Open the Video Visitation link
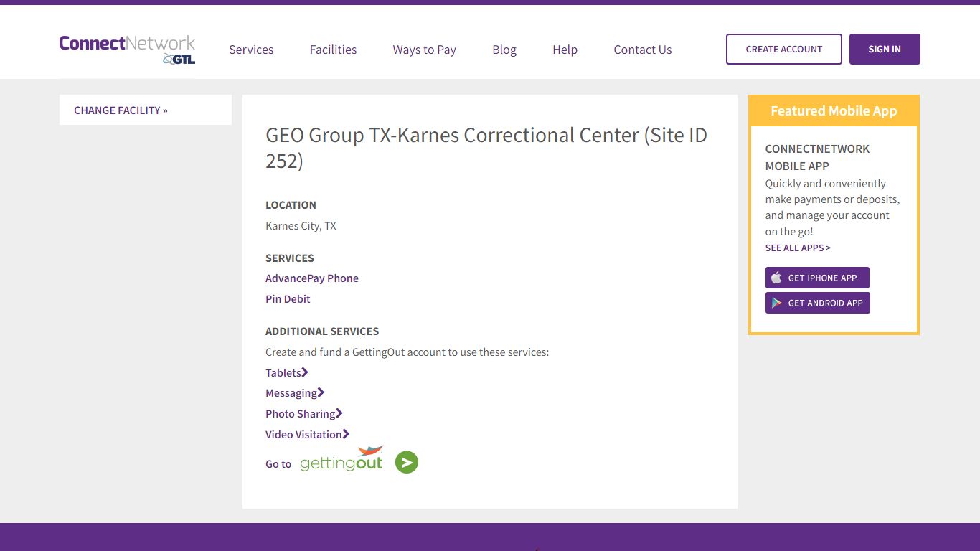 point(307,434)
